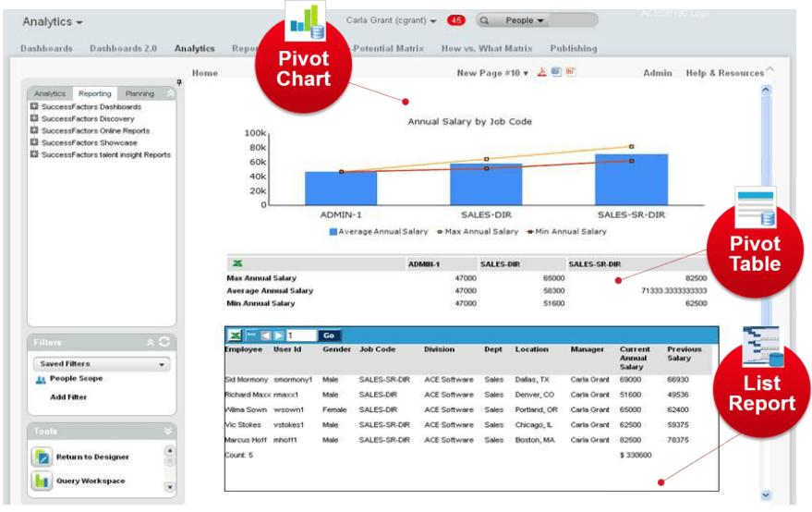Click the SALES-SR-DIR bar in chart
Screen dimensions: 812x512
click(631, 179)
